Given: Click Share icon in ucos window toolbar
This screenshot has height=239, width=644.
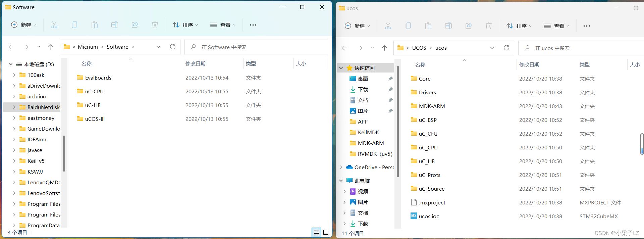Looking at the screenshot, I should pos(469,26).
